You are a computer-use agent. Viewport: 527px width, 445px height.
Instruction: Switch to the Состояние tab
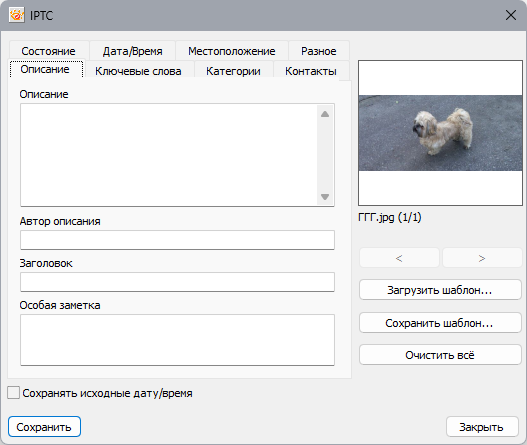coord(49,51)
